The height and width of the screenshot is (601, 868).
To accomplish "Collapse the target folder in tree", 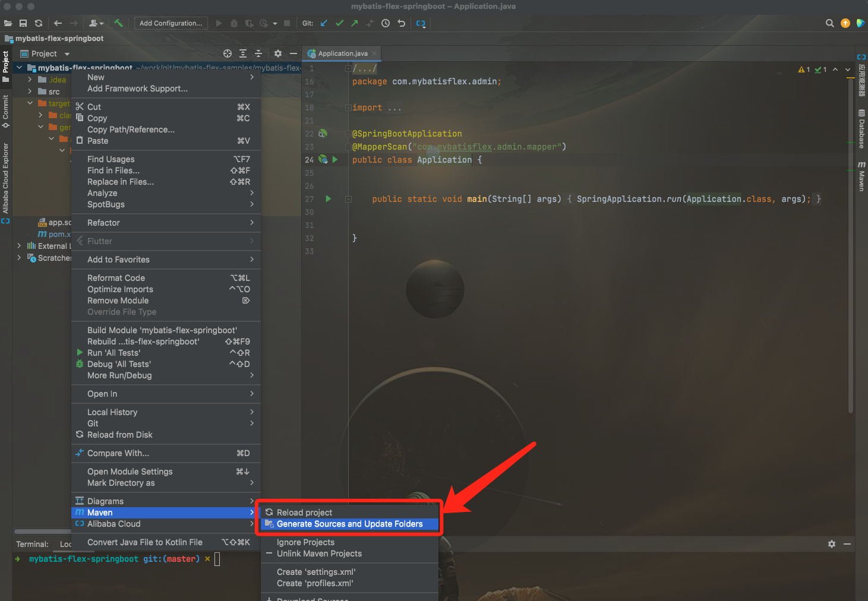I will click(x=30, y=103).
